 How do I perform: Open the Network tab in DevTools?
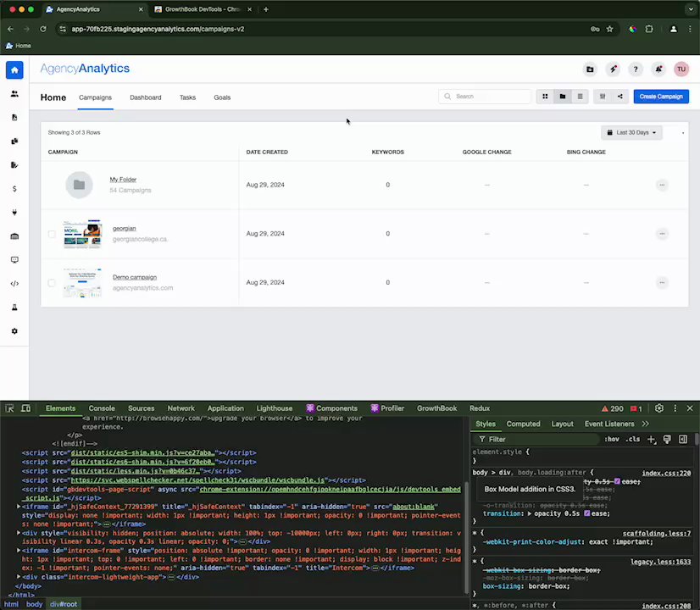181,408
